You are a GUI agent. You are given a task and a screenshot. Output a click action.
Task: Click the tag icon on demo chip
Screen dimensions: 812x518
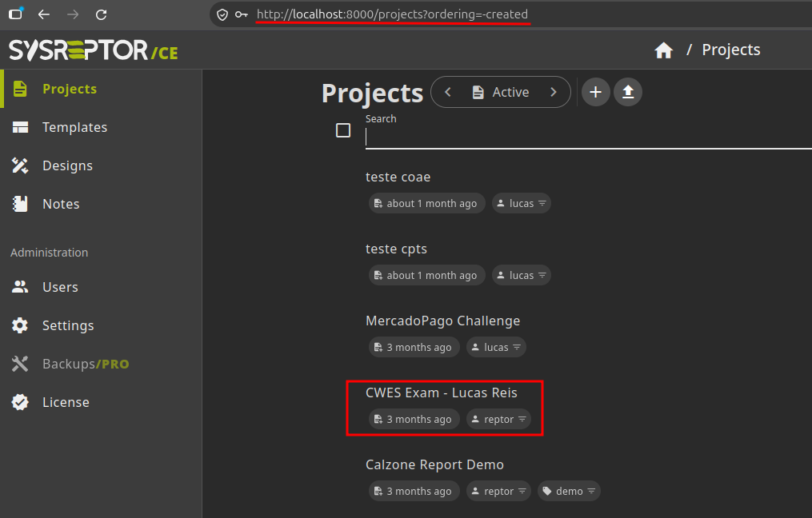click(547, 491)
